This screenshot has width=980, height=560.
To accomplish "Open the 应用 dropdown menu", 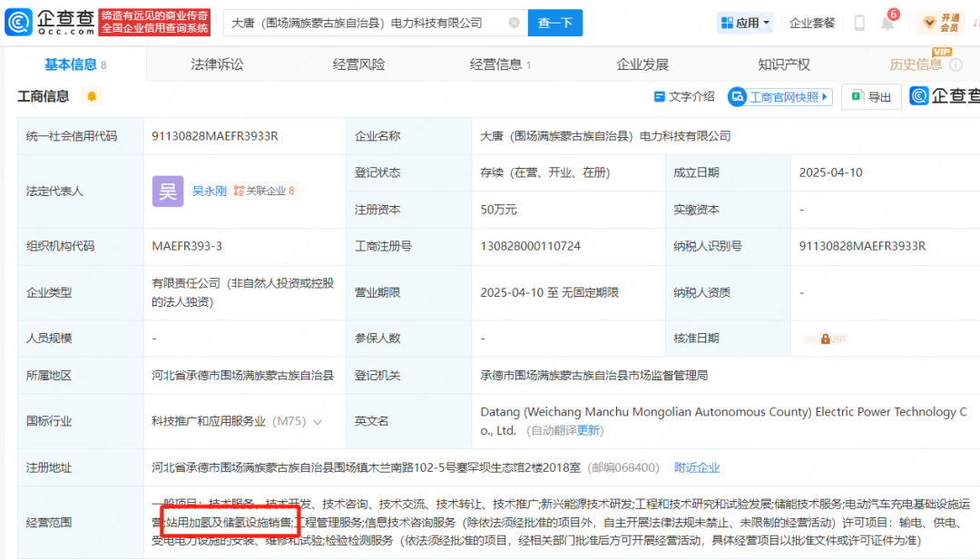I will [x=744, y=23].
